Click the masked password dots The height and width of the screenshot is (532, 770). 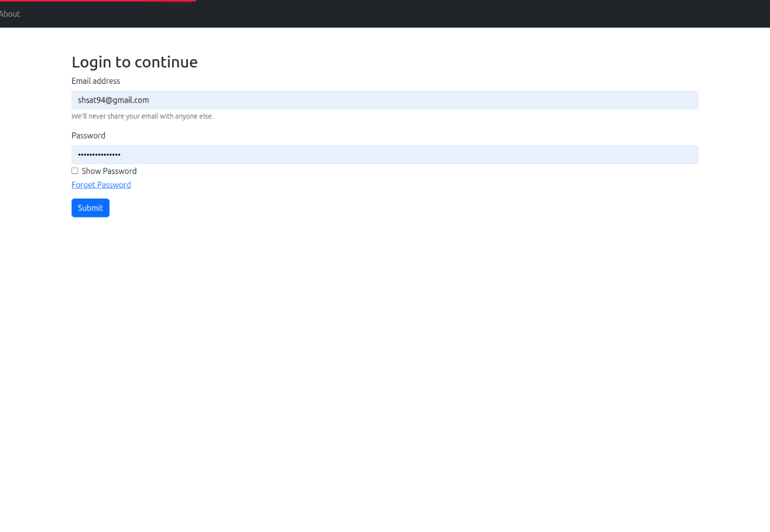tap(99, 155)
